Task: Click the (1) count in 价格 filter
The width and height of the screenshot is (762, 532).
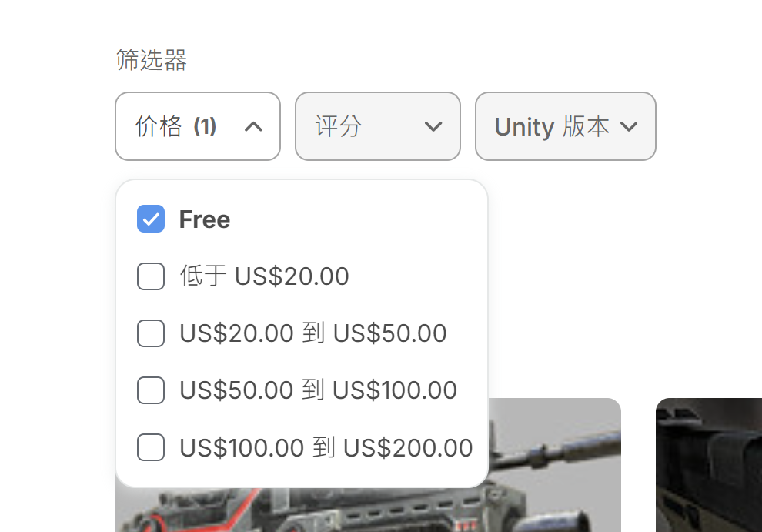Action: click(x=205, y=127)
